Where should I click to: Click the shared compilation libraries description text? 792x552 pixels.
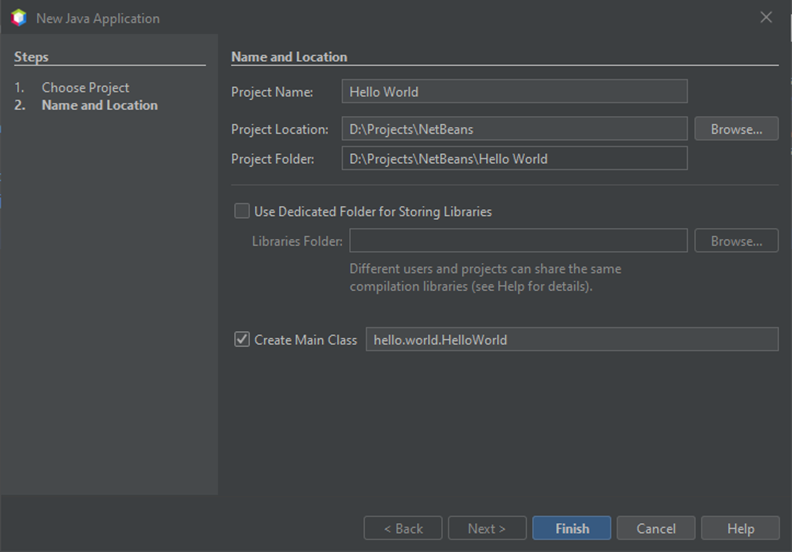[485, 278]
